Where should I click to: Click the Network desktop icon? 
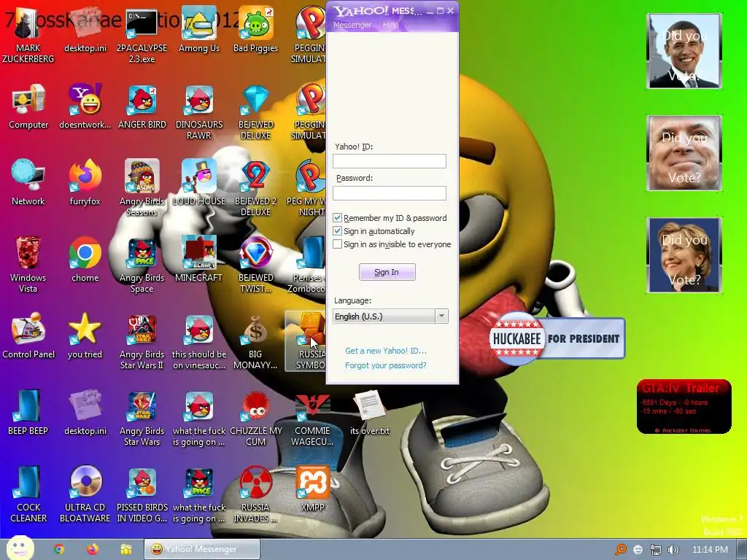pos(28,183)
